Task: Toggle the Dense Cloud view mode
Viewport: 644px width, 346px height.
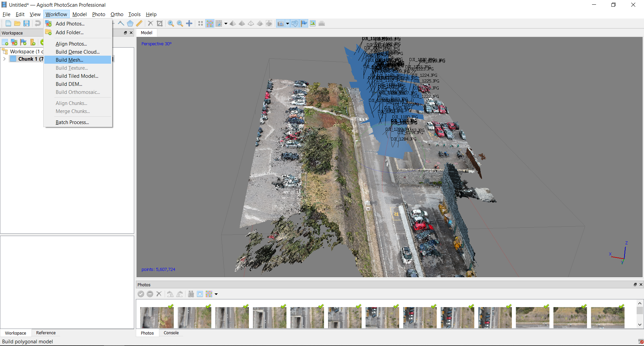Action: click(210, 23)
